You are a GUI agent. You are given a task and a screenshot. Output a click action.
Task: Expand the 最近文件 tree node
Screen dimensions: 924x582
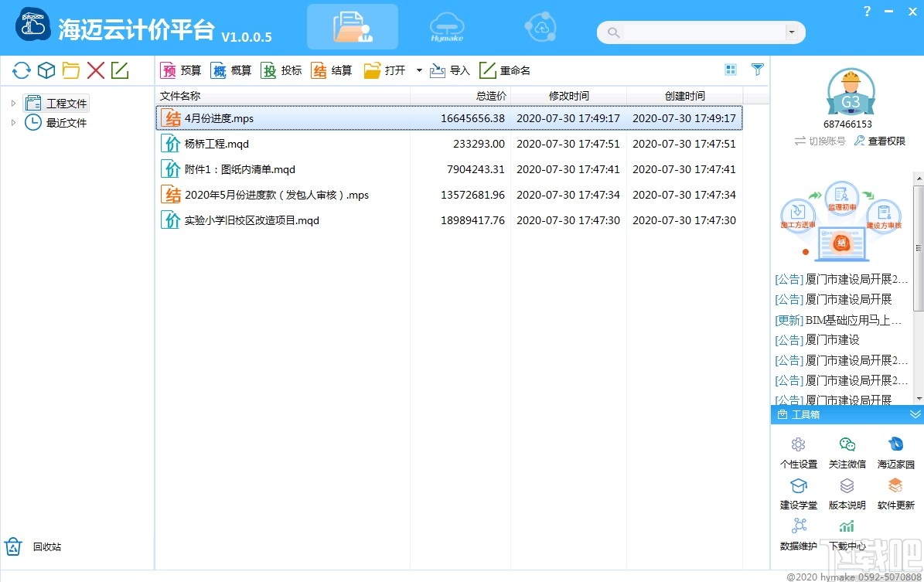14,123
